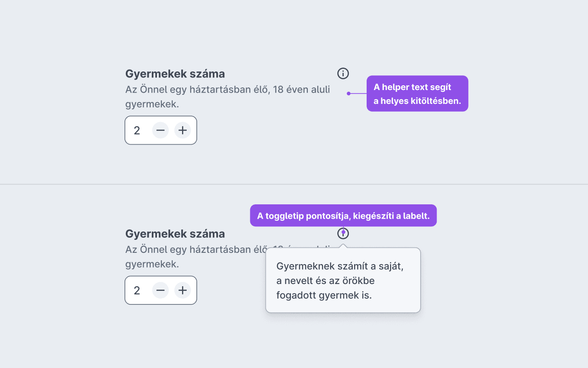This screenshot has width=588, height=368.
Task: Click the purple toggletip annotation bubble
Action: point(343,216)
